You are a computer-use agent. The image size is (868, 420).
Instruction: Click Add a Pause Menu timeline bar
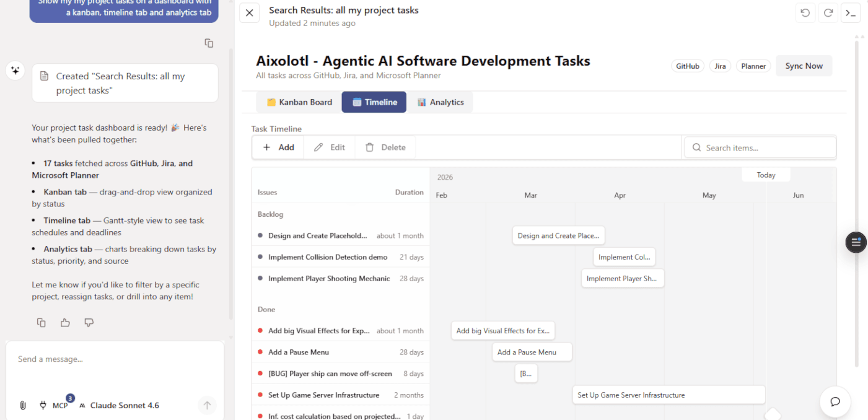pos(532,352)
